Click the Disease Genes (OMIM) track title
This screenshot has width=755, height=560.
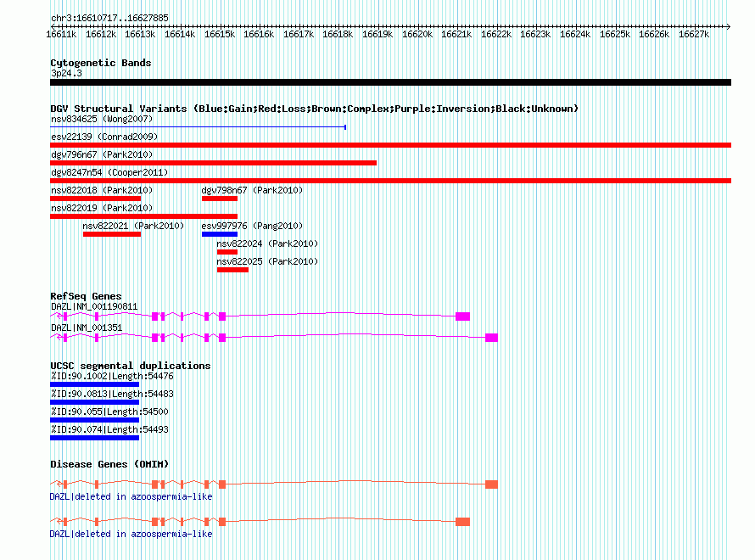109,464
